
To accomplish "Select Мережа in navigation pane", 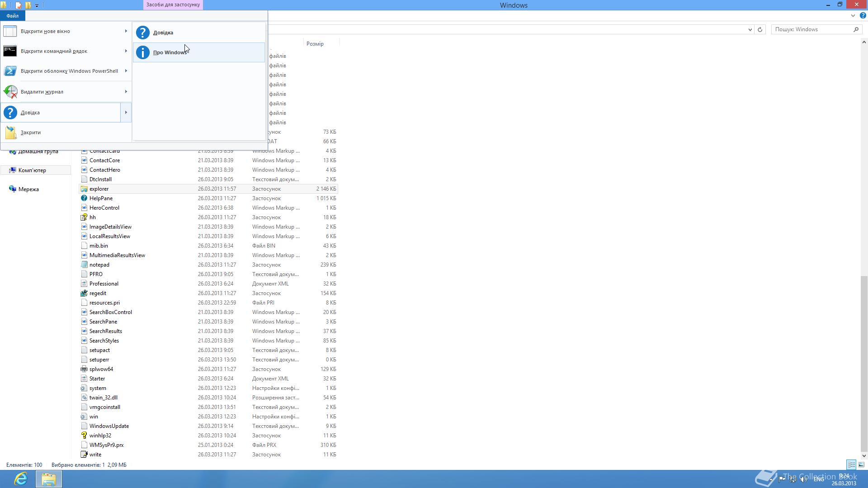I will tap(28, 189).
